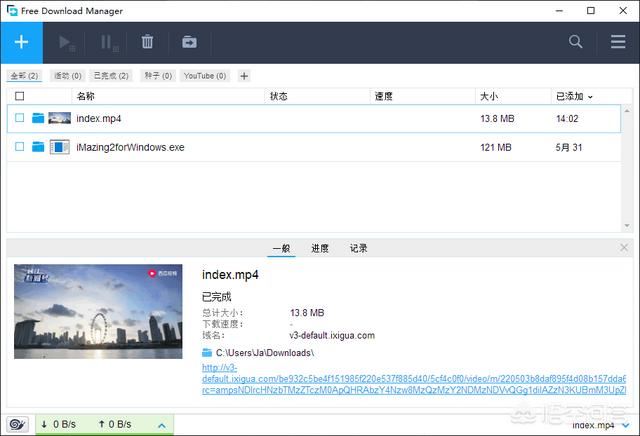
Task: Click the index.mp4 label in status bar
Action: tap(593, 425)
